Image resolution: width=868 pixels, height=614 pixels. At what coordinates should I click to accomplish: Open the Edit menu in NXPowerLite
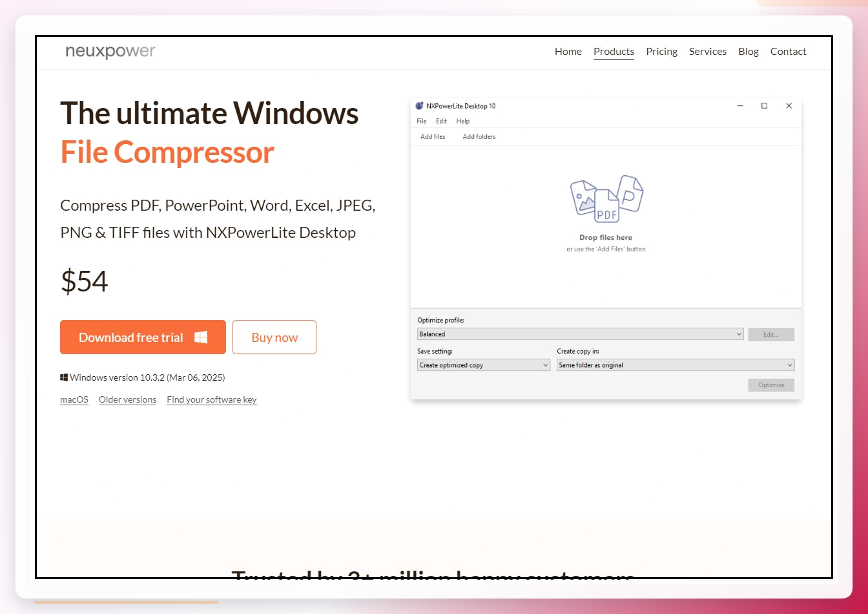[x=442, y=122]
